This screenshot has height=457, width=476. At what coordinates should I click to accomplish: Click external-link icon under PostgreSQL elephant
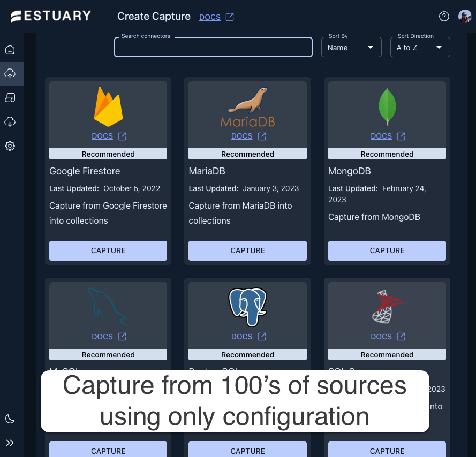point(262,337)
